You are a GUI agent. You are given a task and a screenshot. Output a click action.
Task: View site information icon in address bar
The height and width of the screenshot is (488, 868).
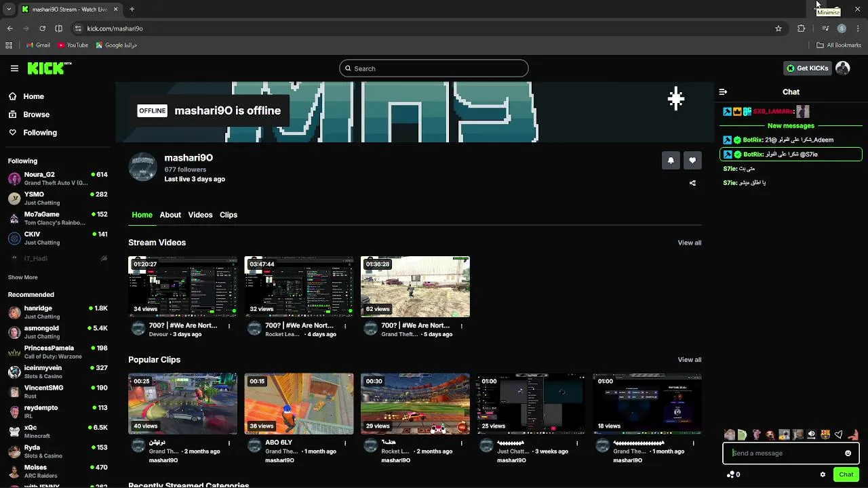[x=78, y=28]
